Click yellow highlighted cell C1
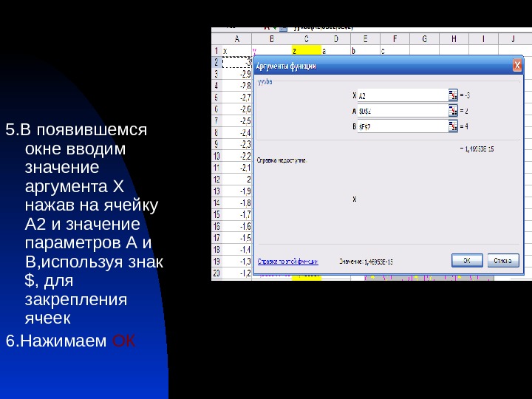This screenshot has width=532, height=399. tap(307, 50)
